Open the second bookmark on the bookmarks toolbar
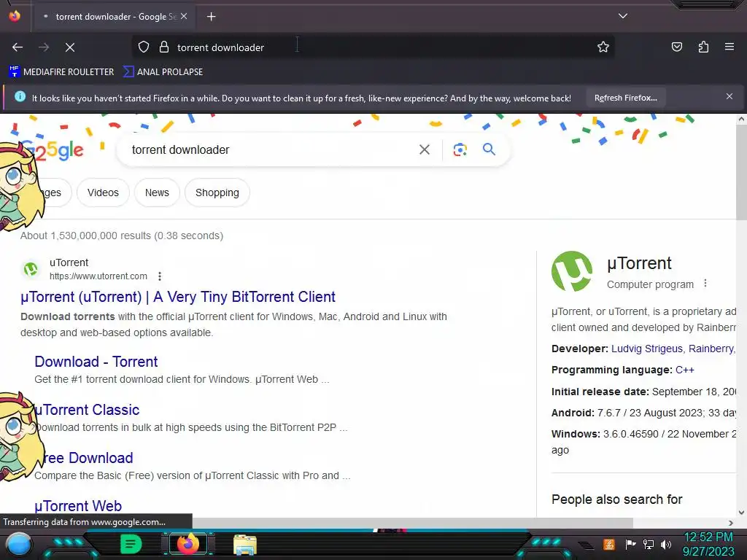 pyautogui.click(x=163, y=72)
